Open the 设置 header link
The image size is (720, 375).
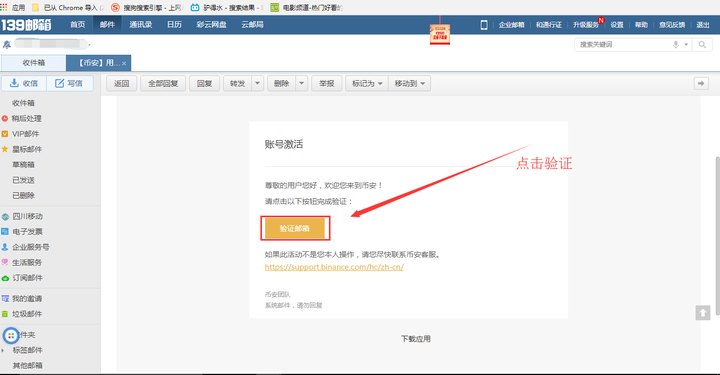point(617,25)
